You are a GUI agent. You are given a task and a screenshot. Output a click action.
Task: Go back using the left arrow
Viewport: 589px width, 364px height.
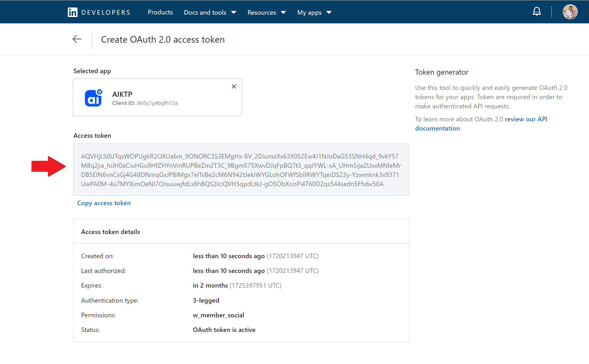(x=77, y=39)
